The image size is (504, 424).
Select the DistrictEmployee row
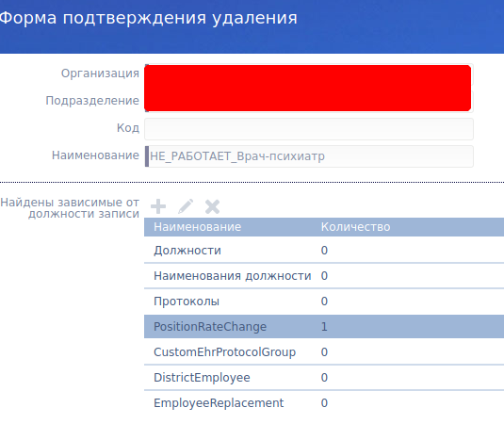pyautogui.click(x=324, y=377)
